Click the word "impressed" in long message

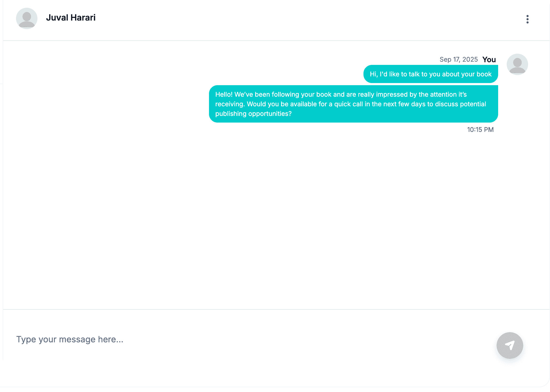(392, 95)
